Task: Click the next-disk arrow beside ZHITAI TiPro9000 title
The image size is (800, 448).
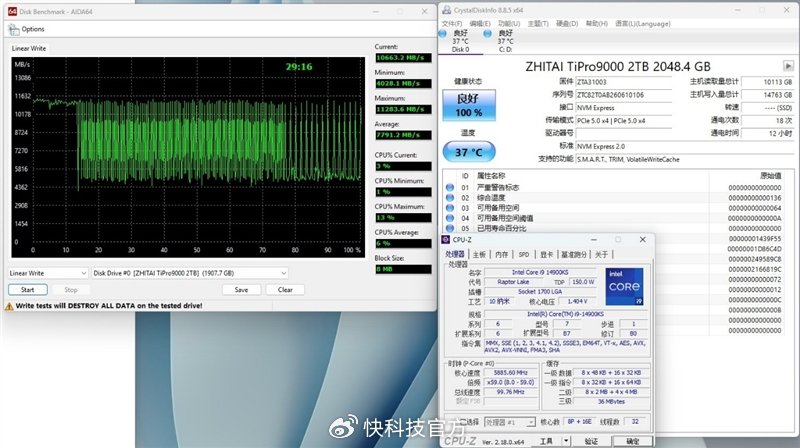Action: [788, 66]
